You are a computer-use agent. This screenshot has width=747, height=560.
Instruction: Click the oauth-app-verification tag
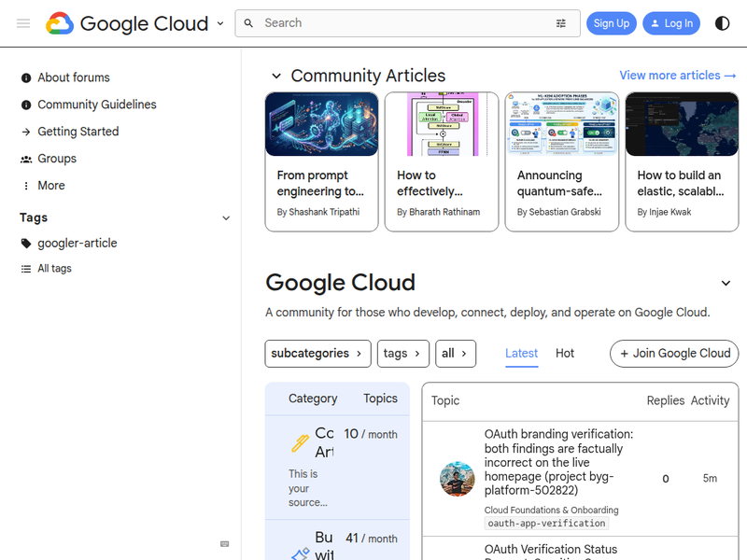click(x=546, y=524)
